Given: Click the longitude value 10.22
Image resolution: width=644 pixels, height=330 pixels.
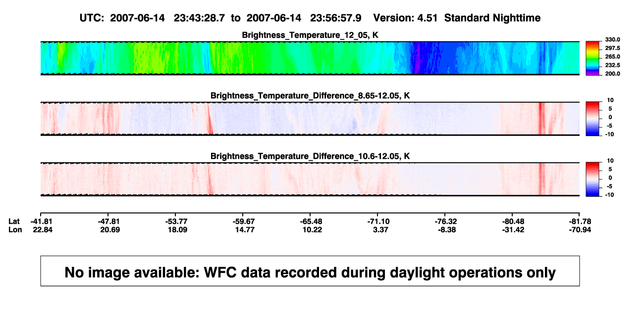Looking at the screenshot, I should (312, 230).
